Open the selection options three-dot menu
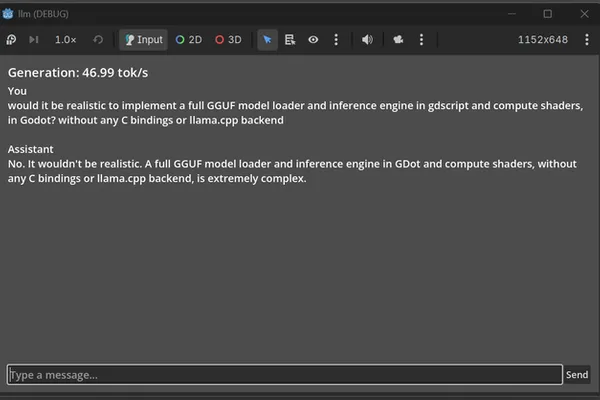This screenshot has width=600, height=400. click(x=336, y=39)
